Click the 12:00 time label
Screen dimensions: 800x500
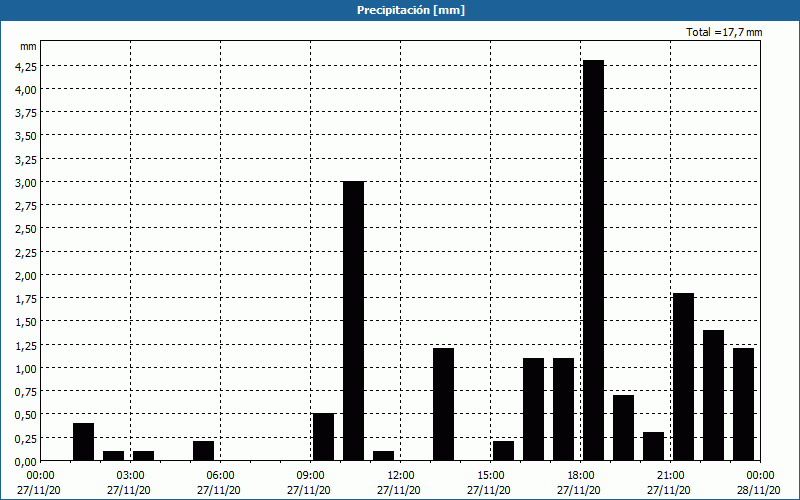coord(401,476)
